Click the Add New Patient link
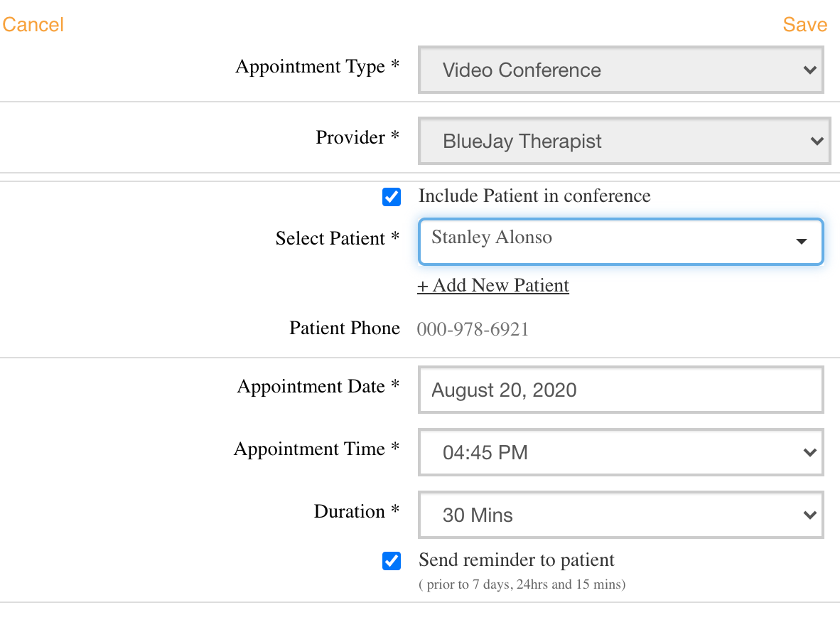Image resolution: width=840 pixels, height=620 pixels. click(x=493, y=286)
